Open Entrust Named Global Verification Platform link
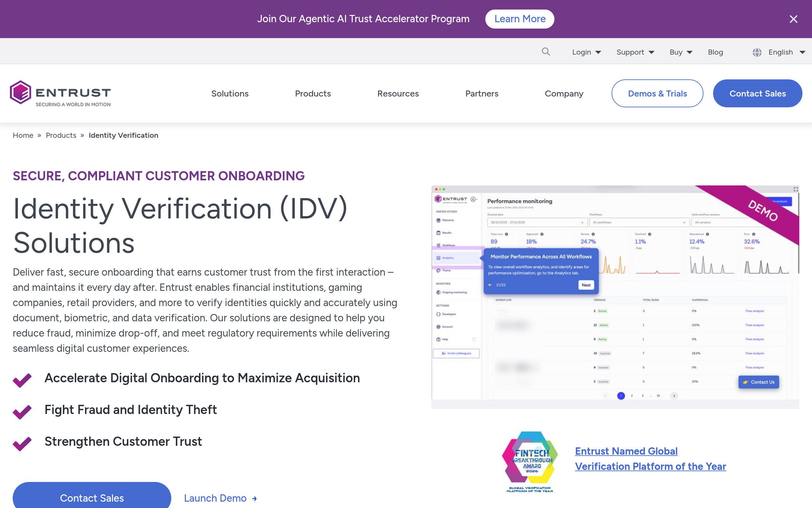The image size is (812, 508). [x=650, y=458]
